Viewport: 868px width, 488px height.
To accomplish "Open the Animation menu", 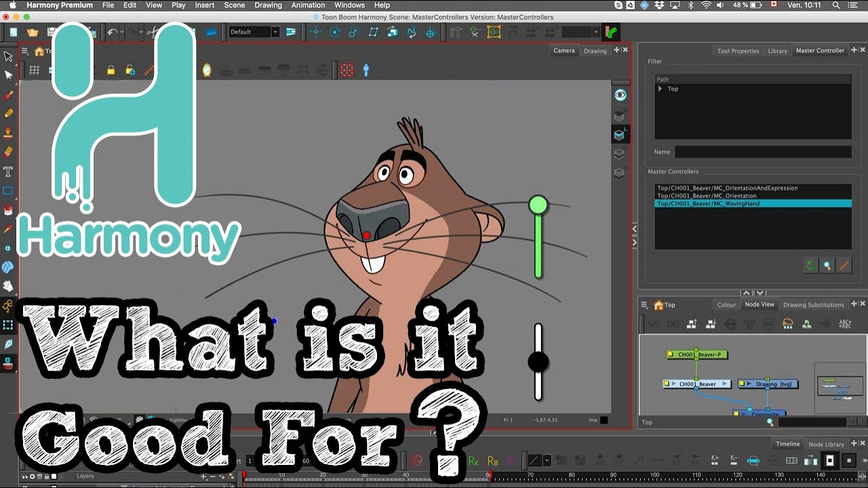I will 308,5.
